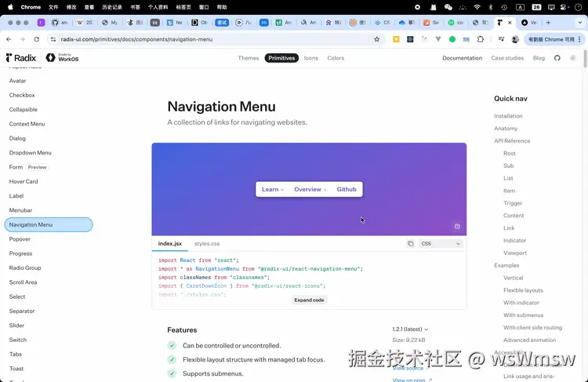Open the Case studies link
The height and width of the screenshot is (382, 588).
coord(507,58)
